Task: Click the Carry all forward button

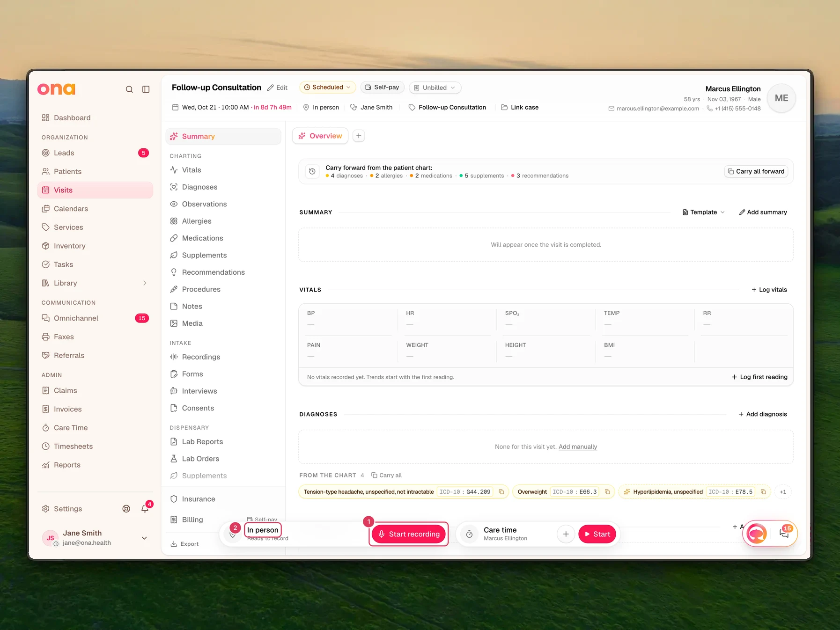Action: (756, 171)
